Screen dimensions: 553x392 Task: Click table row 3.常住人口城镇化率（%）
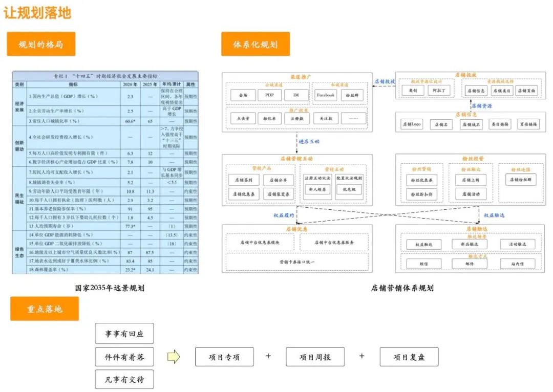[113, 121]
